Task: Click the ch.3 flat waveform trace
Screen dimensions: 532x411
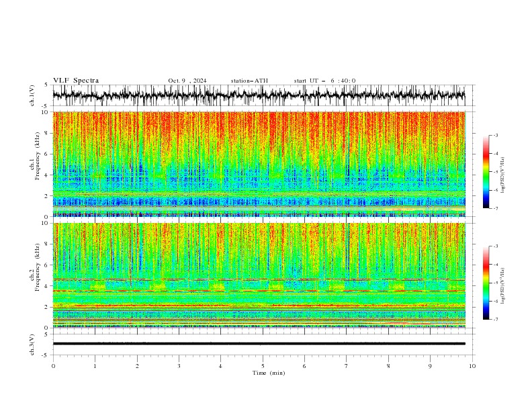Action: (x=259, y=344)
